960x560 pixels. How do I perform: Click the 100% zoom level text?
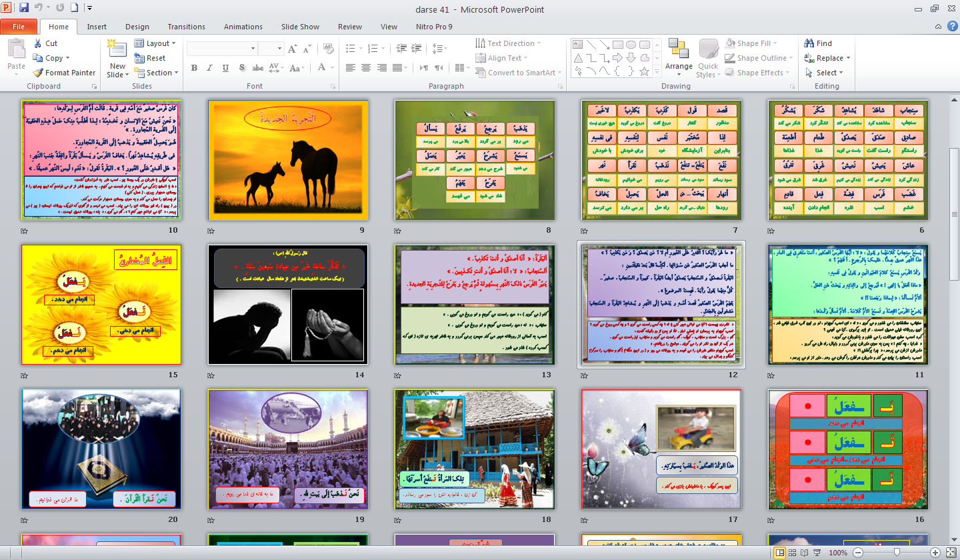(x=838, y=553)
